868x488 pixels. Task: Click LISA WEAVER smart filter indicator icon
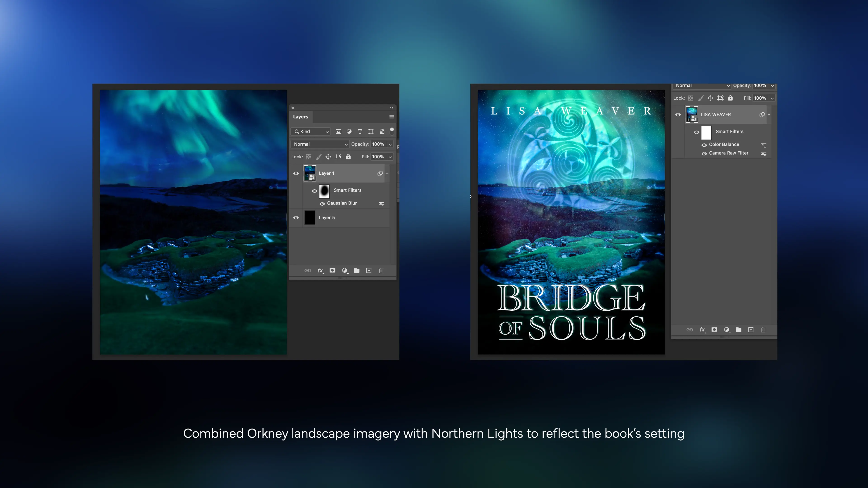pos(762,115)
